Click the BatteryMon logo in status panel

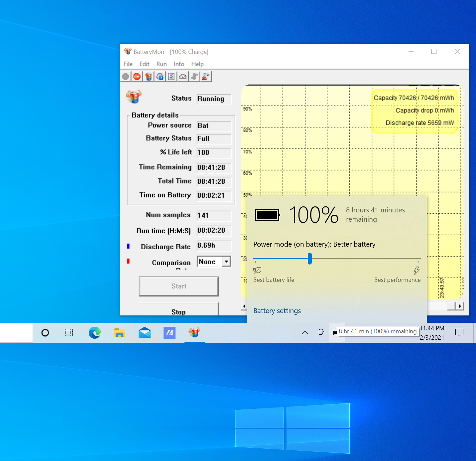(x=134, y=96)
